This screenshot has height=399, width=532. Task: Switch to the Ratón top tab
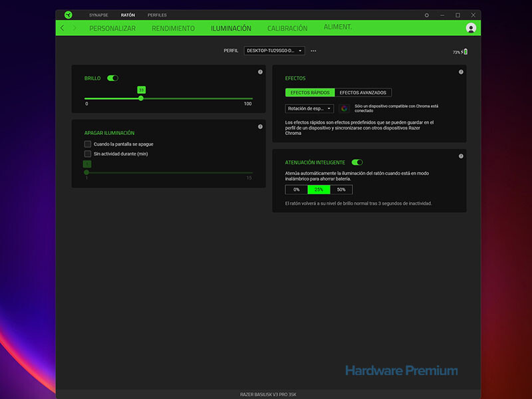pos(128,15)
